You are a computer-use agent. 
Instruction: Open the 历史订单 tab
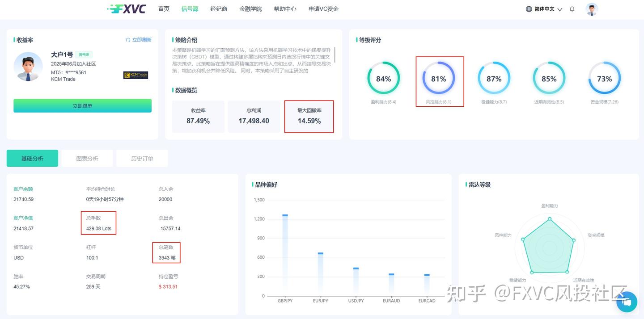(x=142, y=158)
